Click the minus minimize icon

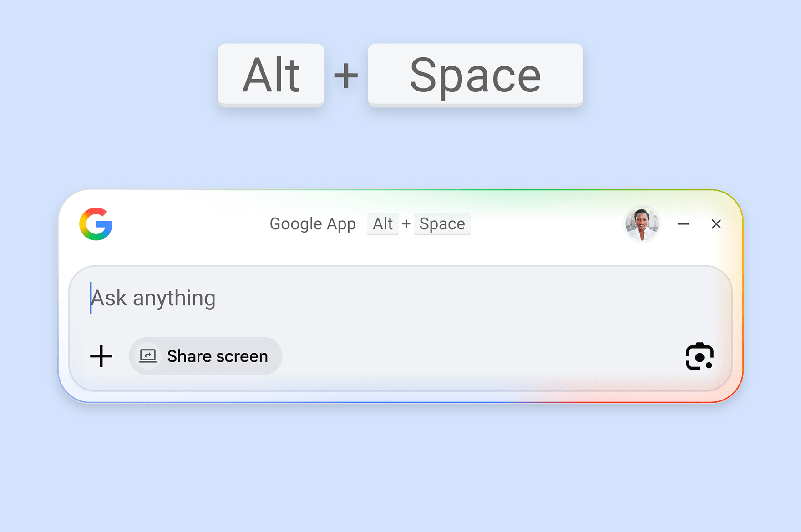tap(682, 224)
